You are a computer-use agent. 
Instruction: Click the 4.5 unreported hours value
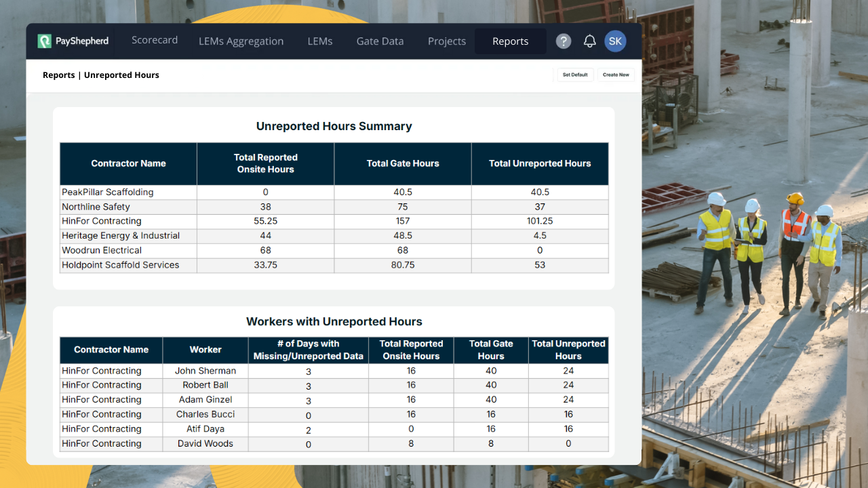(540, 236)
